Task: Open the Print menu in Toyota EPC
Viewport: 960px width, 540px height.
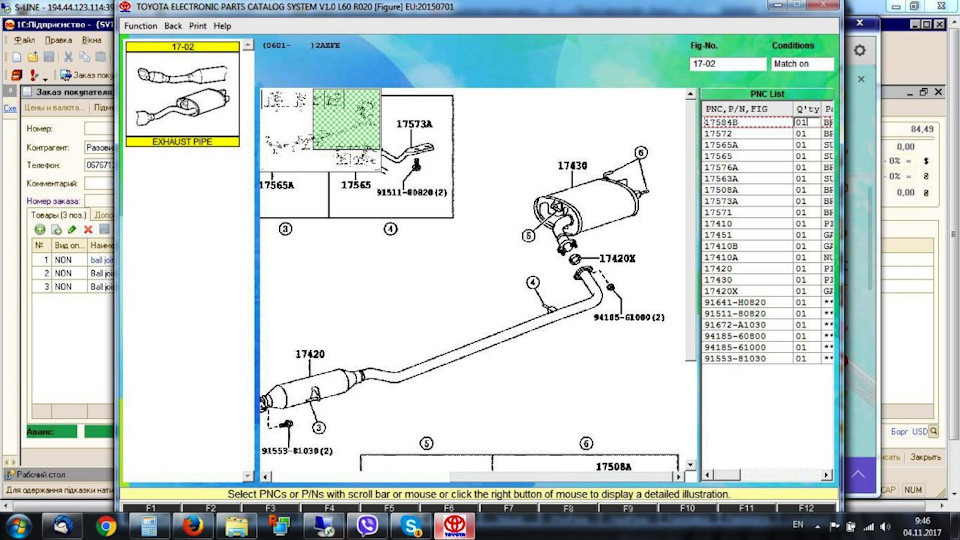Action: (197, 26)
